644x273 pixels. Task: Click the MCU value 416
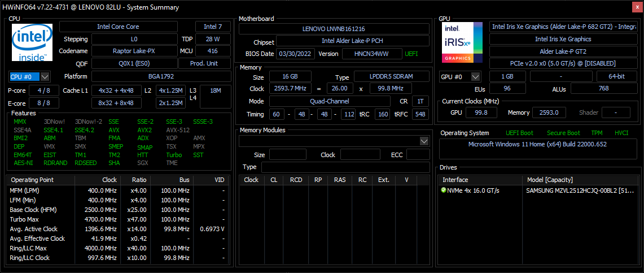click(x=213, y=51)
